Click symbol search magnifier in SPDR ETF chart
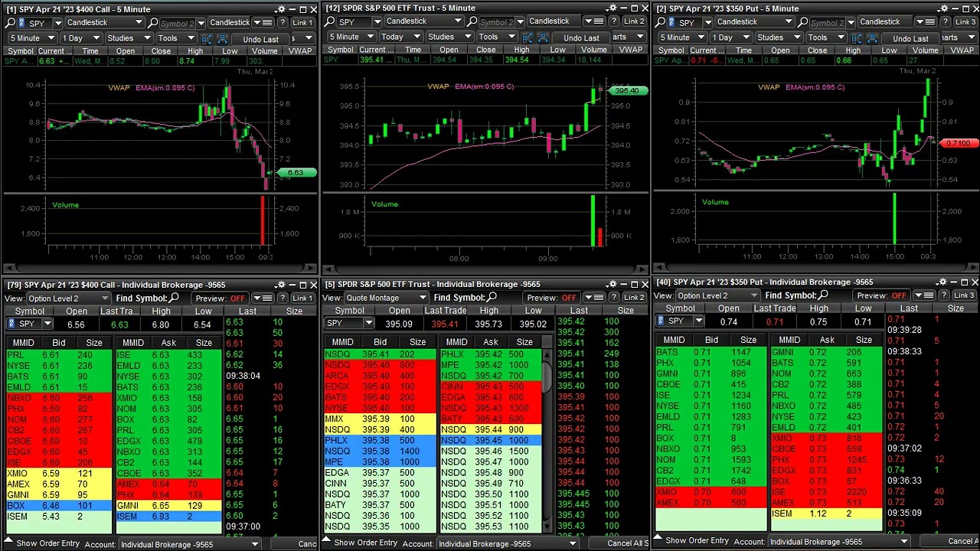 [331, 21]
